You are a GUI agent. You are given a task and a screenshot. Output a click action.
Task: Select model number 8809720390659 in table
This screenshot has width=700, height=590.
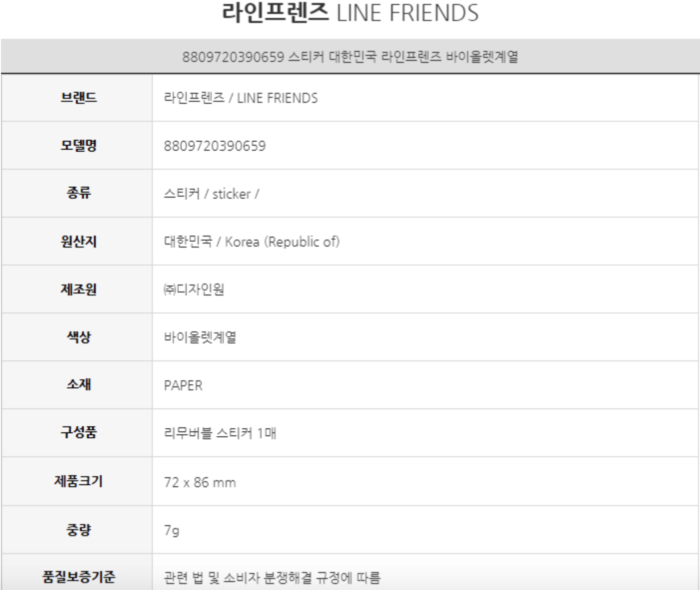[215, 146]
